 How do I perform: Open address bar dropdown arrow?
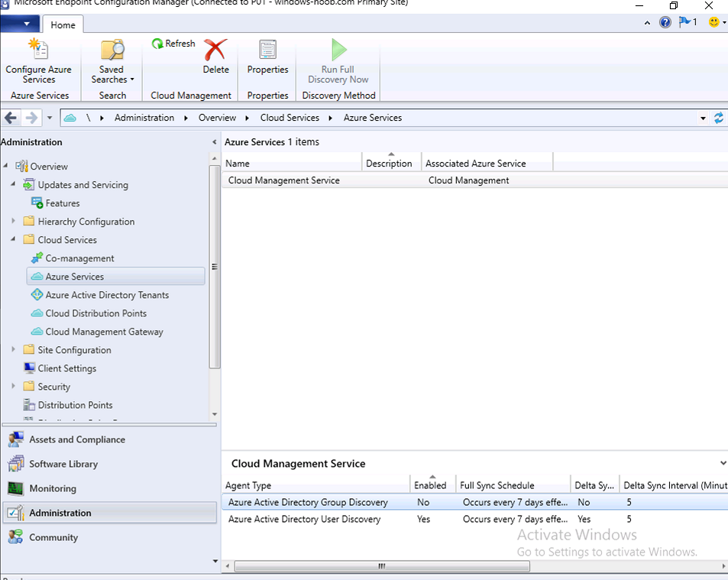click(x=703, y=118)
